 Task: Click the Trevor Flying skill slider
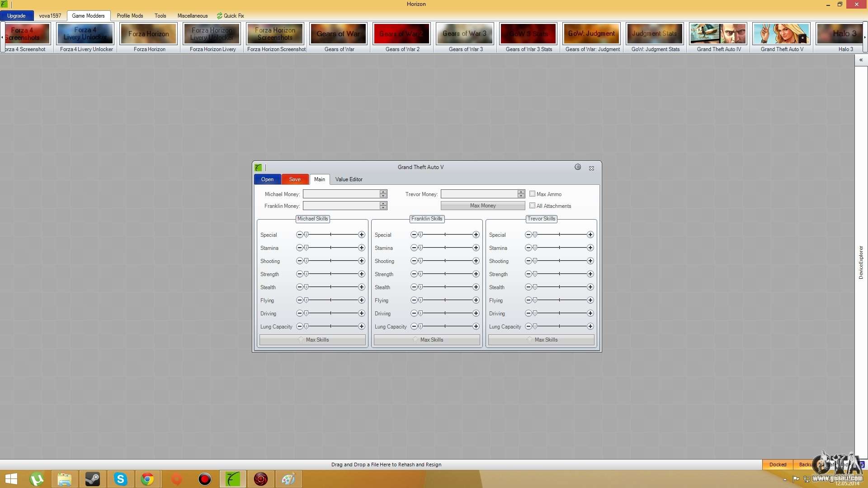pyautogui.click(x=559, y=300)
